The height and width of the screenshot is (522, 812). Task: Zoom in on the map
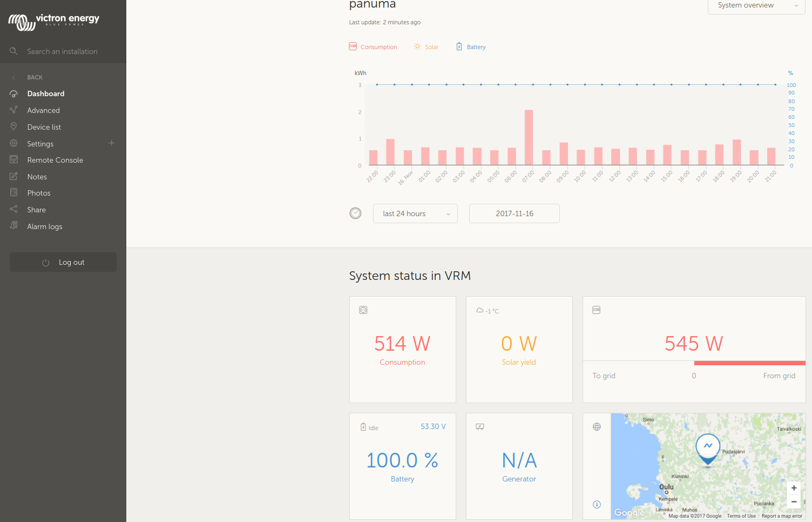(x=794, y=488)
